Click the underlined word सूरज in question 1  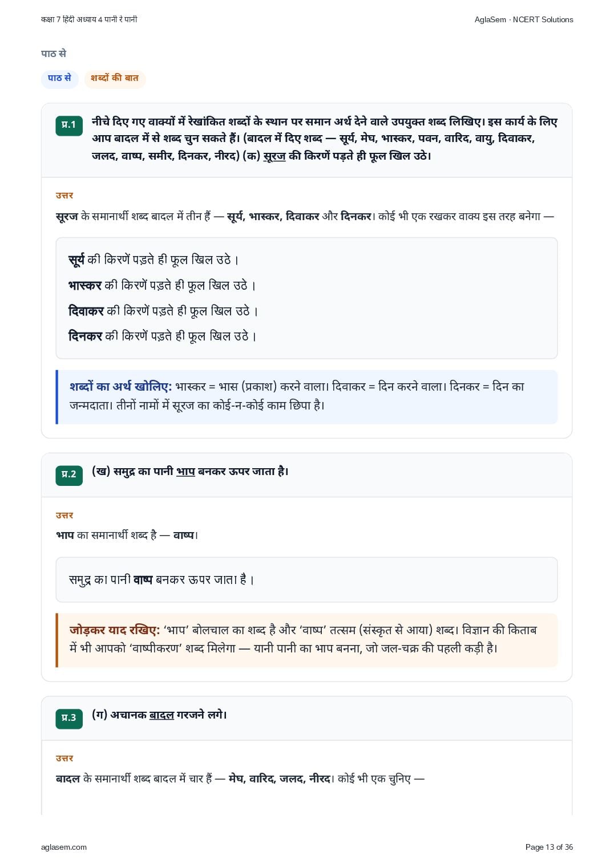tap(274, 156)
